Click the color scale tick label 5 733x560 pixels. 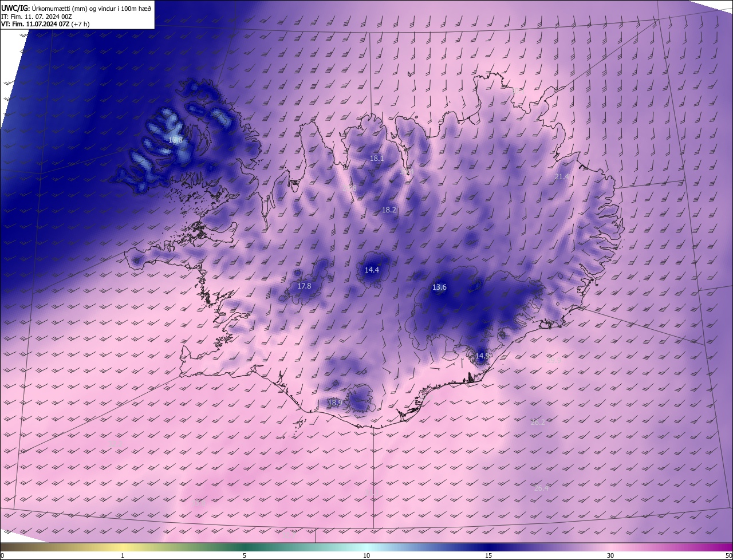245,555
